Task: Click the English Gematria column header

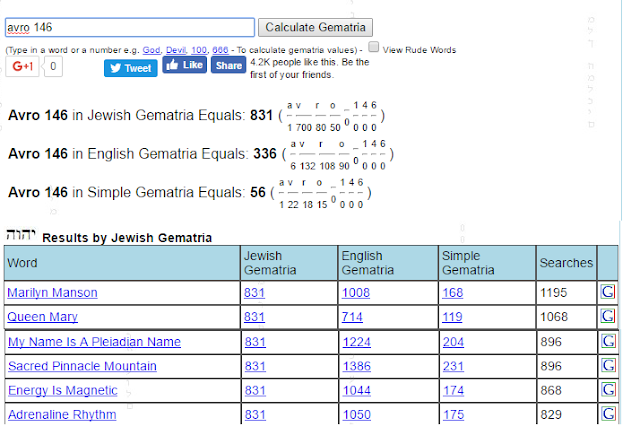Action: coord(388,263)
